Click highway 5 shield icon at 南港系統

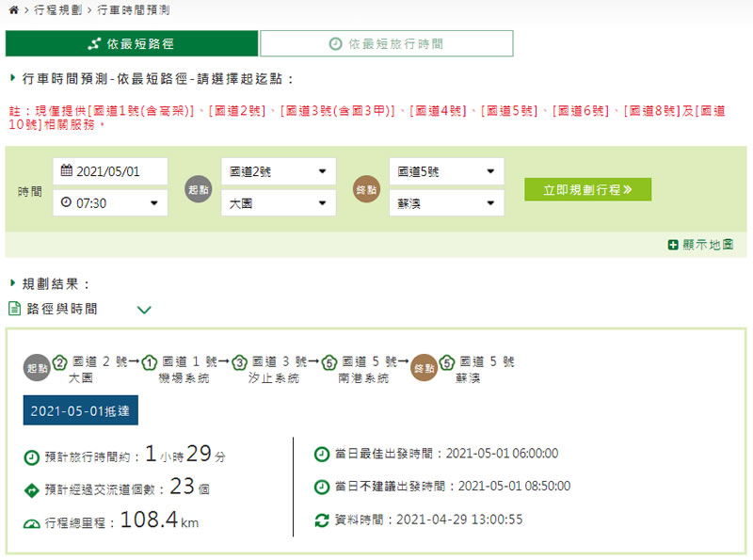[328, 362]
